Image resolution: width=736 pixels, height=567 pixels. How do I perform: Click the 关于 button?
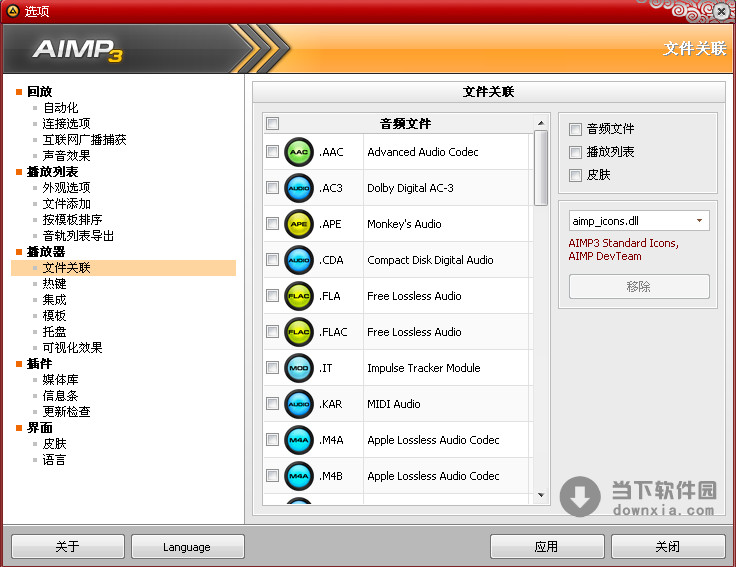tap(68, 546)
